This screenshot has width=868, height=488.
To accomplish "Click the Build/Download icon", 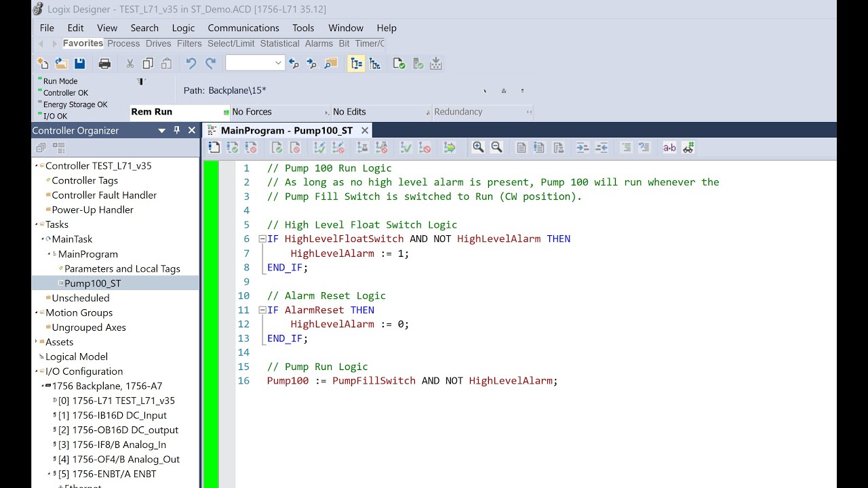I will pyautogui.click(x=436, y=63).
